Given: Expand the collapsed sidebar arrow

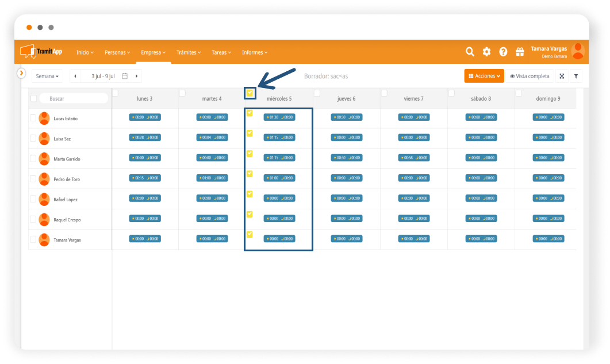Looking at the screenshot, I should 21,73.
